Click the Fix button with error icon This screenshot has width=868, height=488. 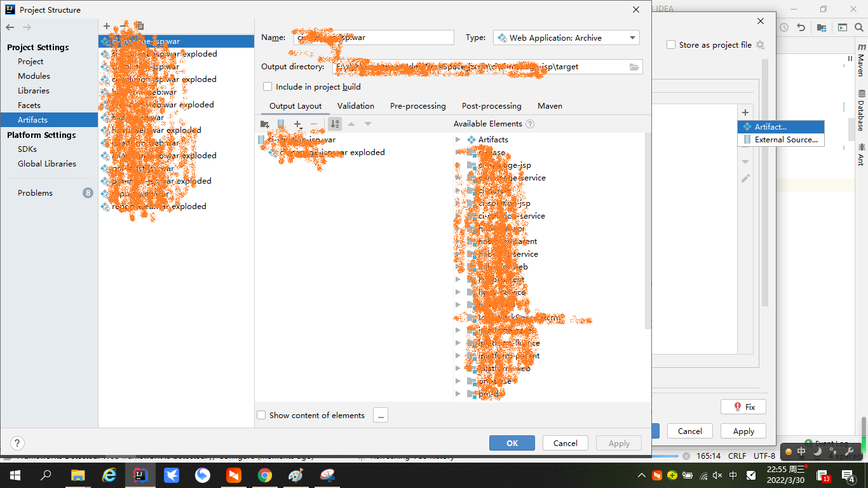pyautogui.click(x=743, y=406)
